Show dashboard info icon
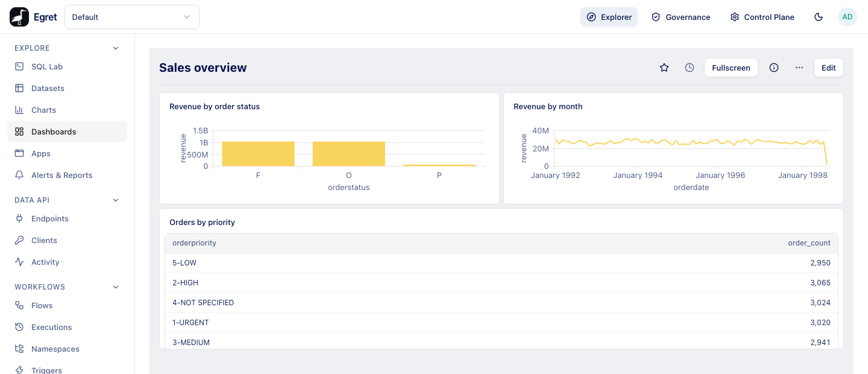 tap(774, 68)
